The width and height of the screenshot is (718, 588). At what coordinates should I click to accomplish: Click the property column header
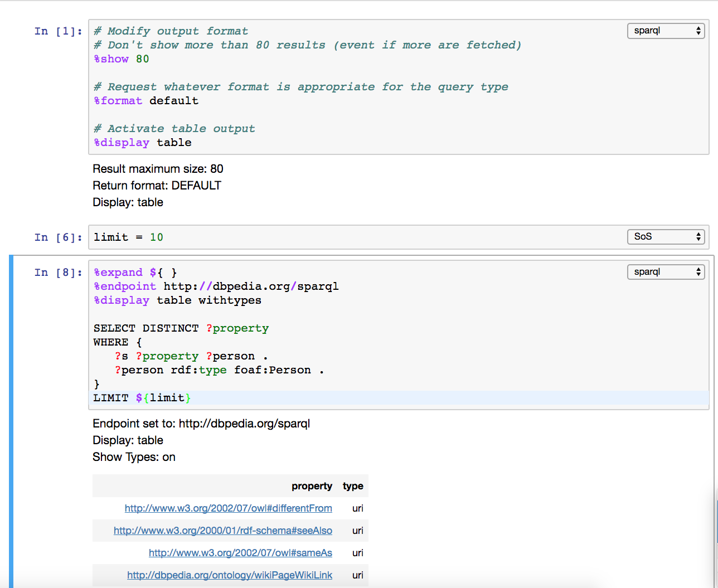point(312,486)
